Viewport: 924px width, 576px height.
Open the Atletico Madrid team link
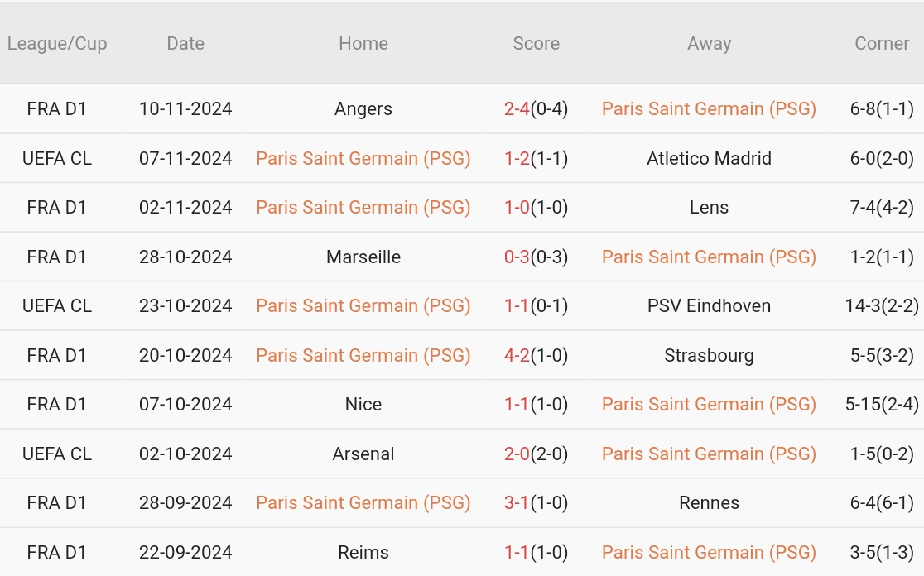tap(710, 158)
